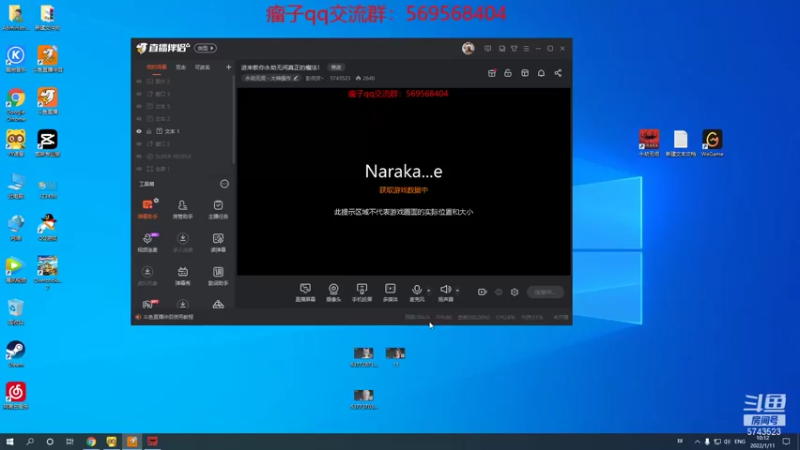The height and width of the screenshot is (450, 800).
Task: Click the 扬声器 speaker icon
Action: (445, 289)
